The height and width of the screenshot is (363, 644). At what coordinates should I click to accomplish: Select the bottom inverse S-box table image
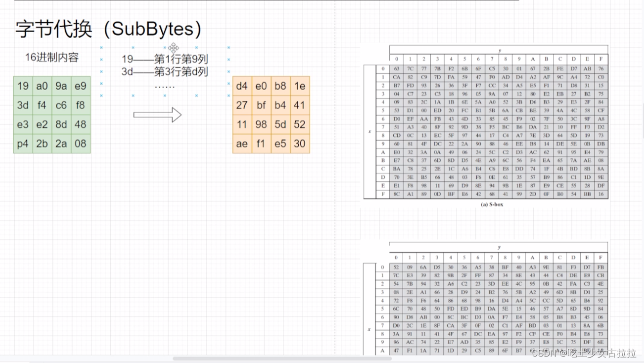coord(486,298)
